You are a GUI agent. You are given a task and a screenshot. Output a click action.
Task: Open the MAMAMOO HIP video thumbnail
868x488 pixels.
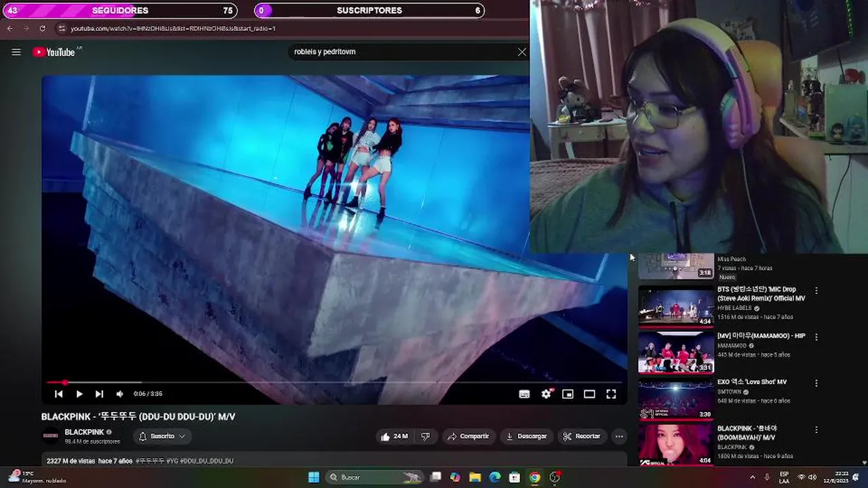point(676,352)
